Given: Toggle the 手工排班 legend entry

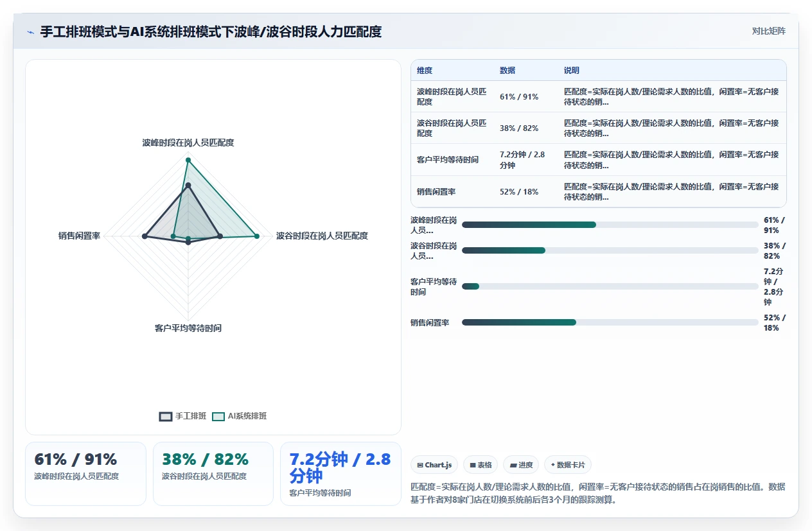Looking at the screenshot, I should pos(183,416).
